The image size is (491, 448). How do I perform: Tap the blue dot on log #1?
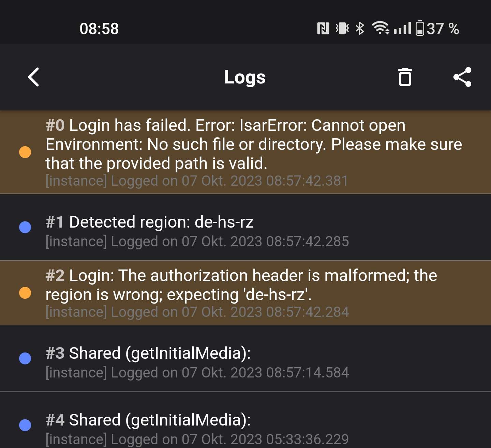click(x=25, y=227)
